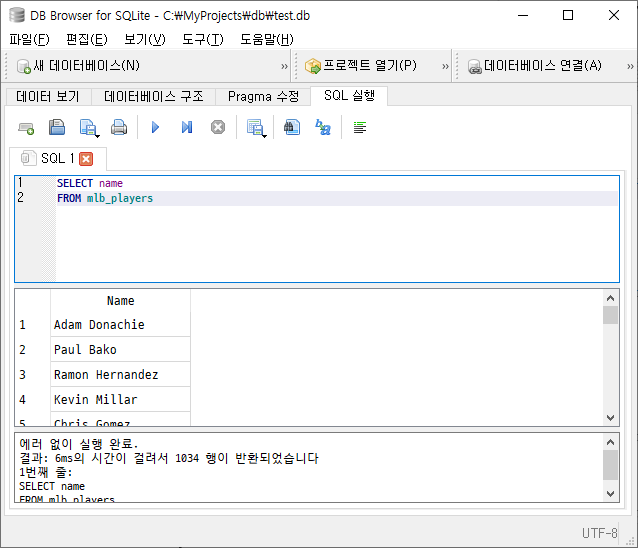The image size is (638, 548).
Task: Click the DB Browser app icon in title bar
Action: 17,15
